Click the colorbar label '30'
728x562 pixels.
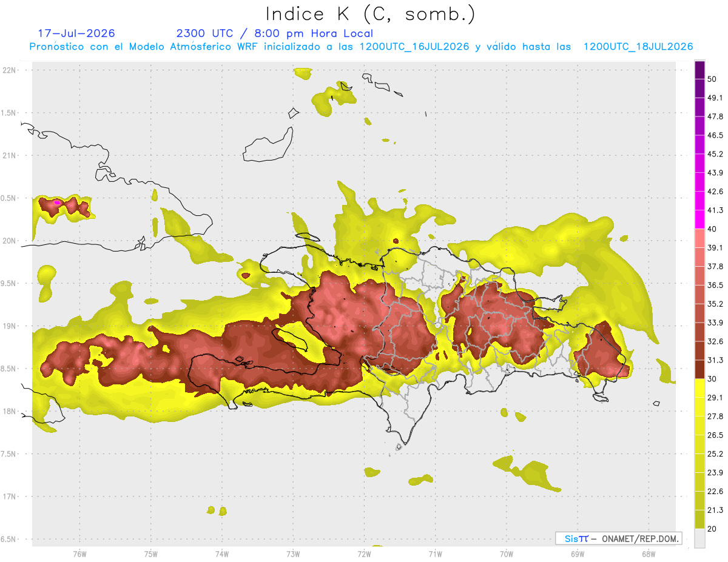pyautogui.click(x=712, y=379)
